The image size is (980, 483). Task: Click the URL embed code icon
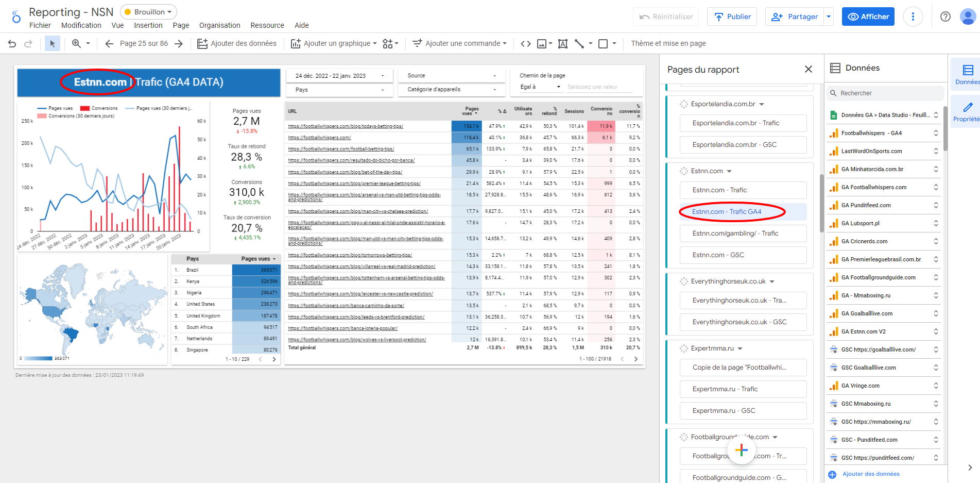[525, 44]
